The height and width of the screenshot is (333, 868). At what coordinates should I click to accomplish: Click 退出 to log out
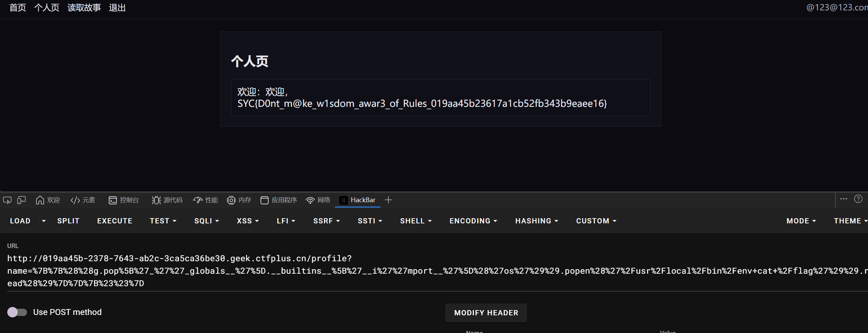(117, 8)
